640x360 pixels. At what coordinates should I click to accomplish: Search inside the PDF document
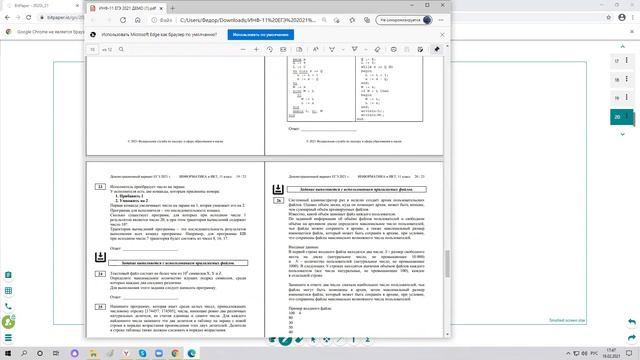pos(121,49)
